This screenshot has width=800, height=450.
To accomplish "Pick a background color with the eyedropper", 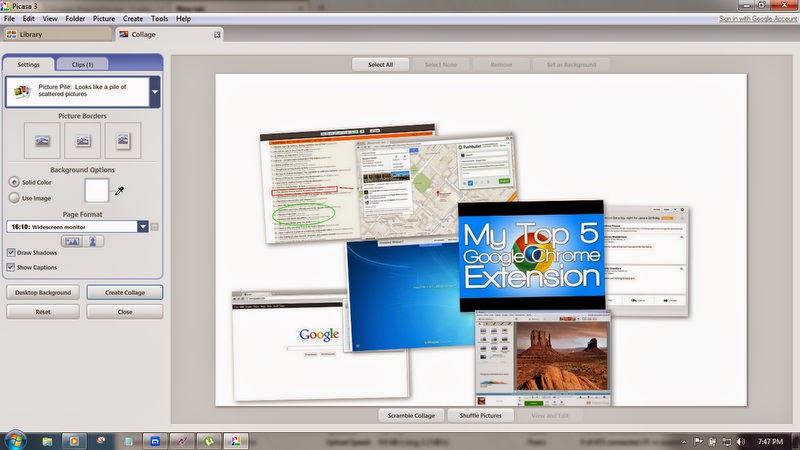I will [119, 191].
